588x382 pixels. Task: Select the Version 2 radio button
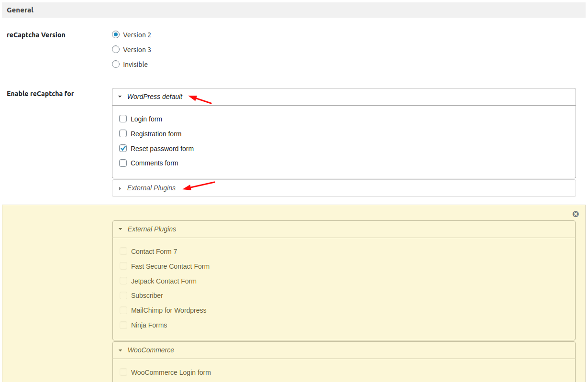tap(116, 34)
